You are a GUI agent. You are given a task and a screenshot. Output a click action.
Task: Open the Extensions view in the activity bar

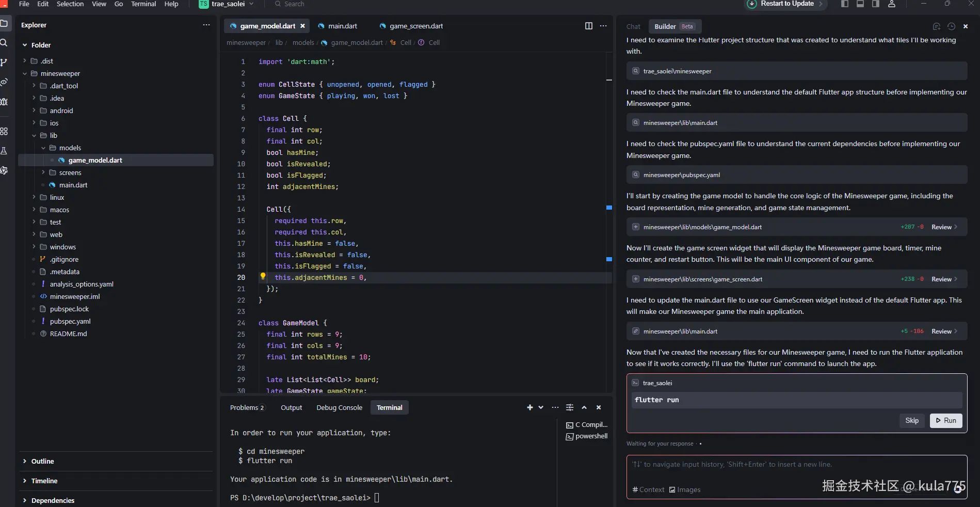point(4,131)
